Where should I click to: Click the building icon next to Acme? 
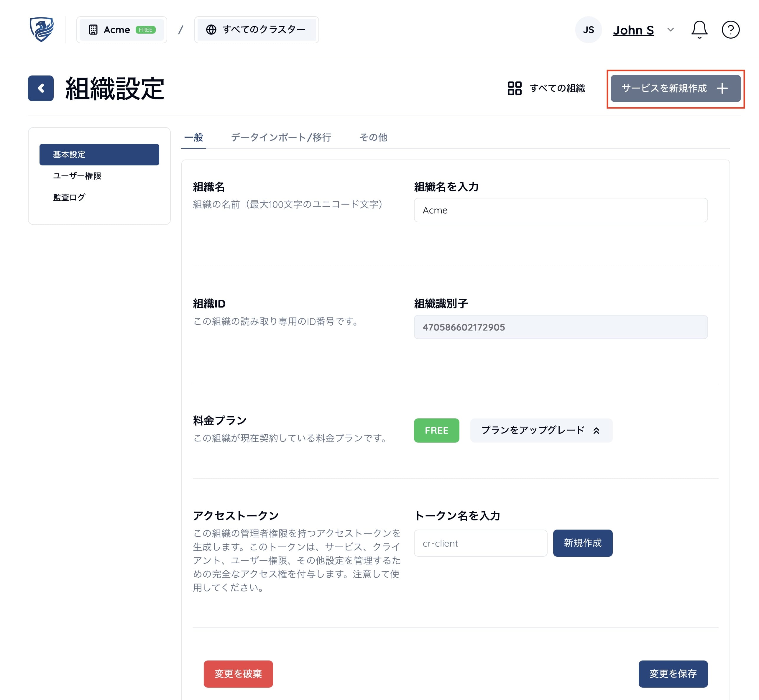(x=93, y=29)
